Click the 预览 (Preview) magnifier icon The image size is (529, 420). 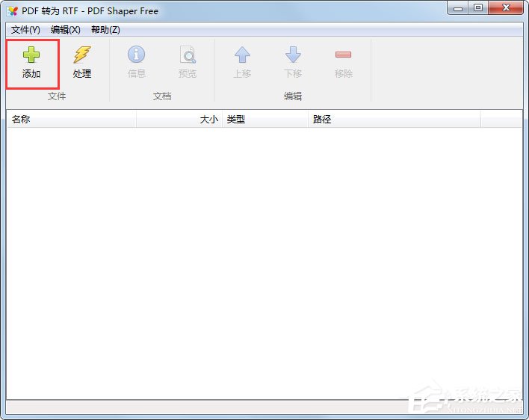click(x=188, y=55)
